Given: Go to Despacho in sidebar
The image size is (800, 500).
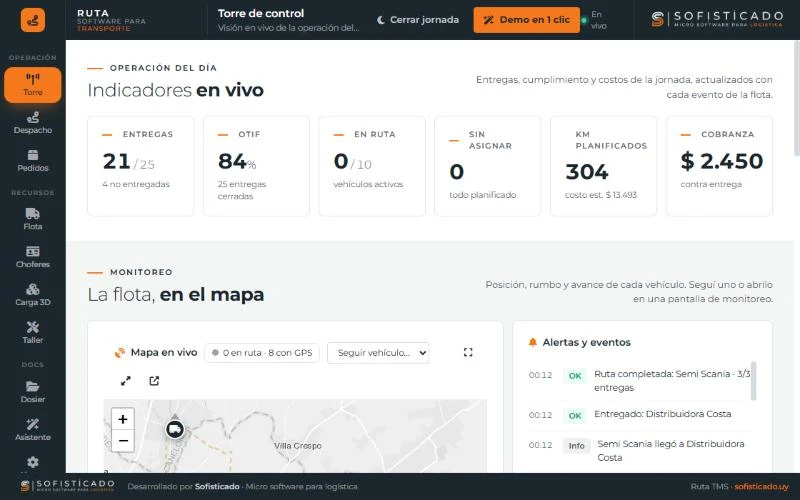Looking at the screenshot, I should [x=33, y=123].
